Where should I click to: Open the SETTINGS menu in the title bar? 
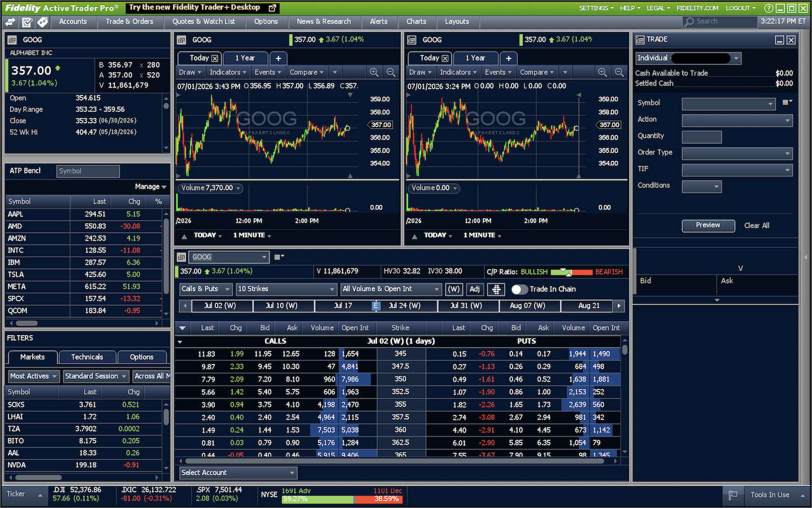click(596, 8)
